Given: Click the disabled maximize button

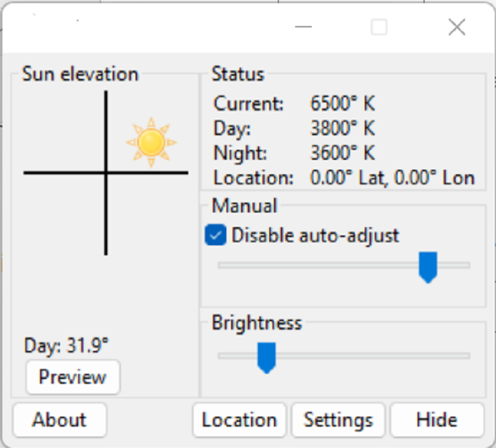Looking at the screenshot, I should (379, 27).
